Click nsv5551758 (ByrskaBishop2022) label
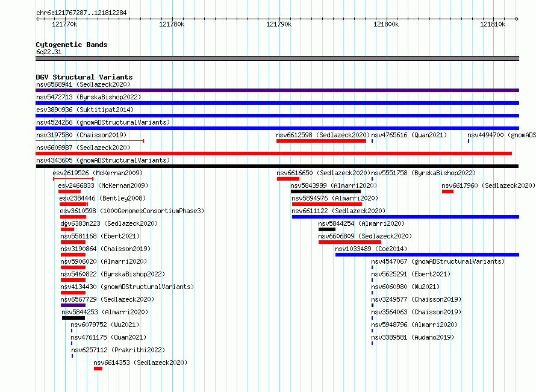536x392 pixels. 423,173
